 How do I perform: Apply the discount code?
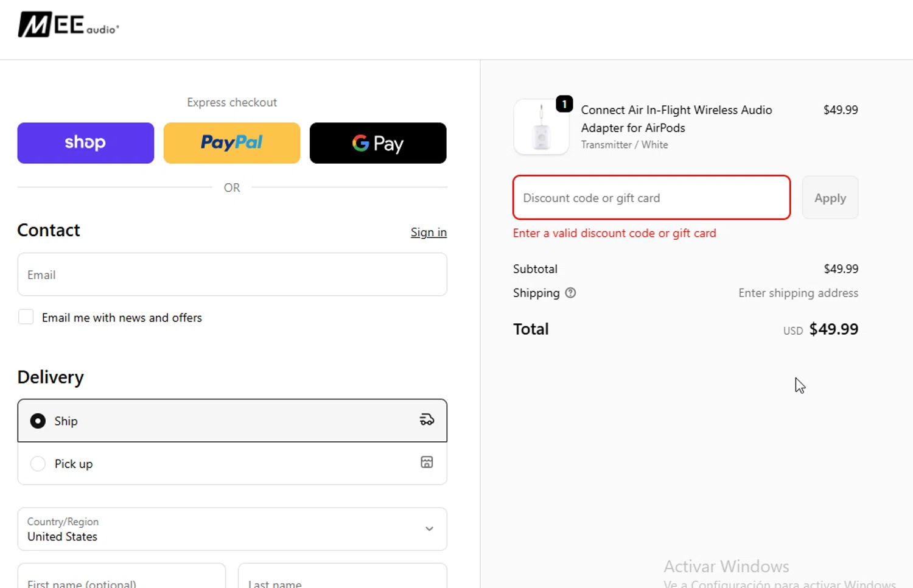pos(830,198)
